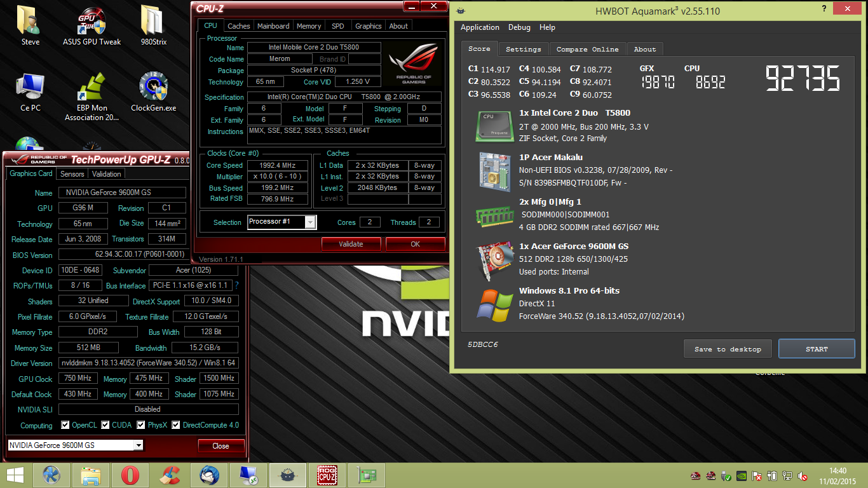Open the 980Strix folder icon
The width and height of the screenshot is (868, 488).
[154, 25]
